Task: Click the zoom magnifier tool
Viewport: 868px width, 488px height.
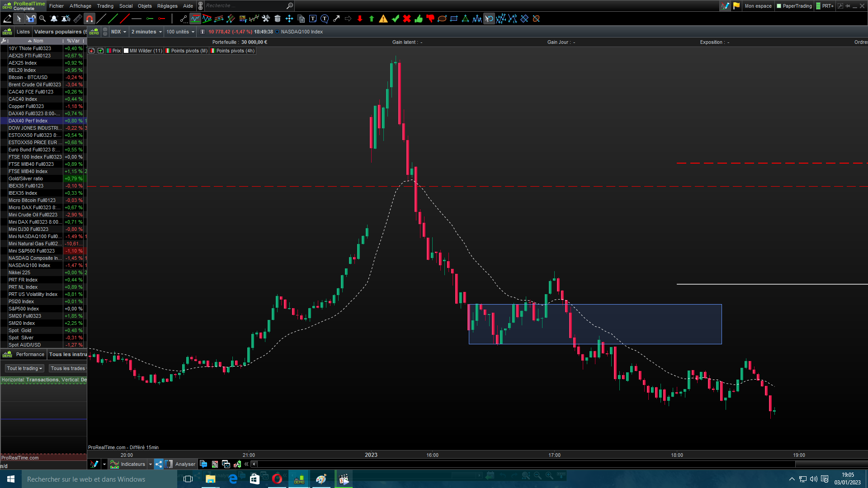Action: pos(42,19)
